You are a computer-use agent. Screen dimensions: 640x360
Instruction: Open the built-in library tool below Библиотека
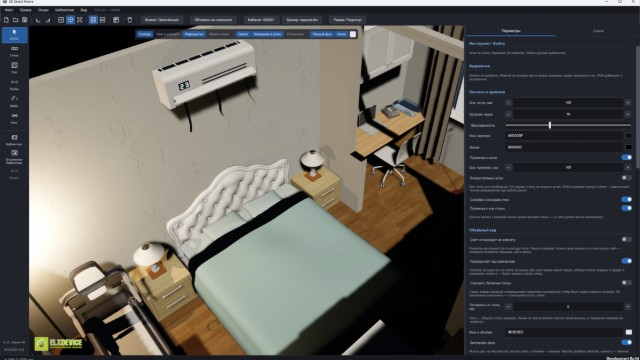(14, 157)
